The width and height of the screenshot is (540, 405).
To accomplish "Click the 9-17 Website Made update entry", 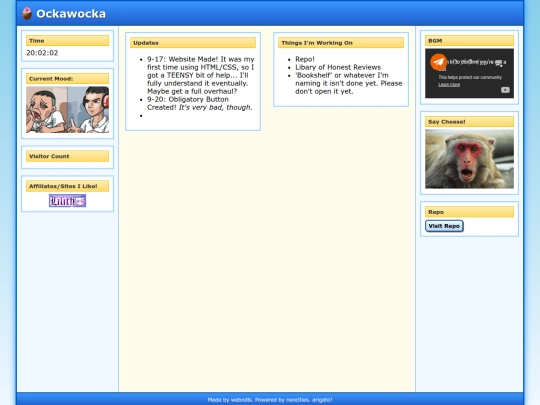I will pos(200,75).
